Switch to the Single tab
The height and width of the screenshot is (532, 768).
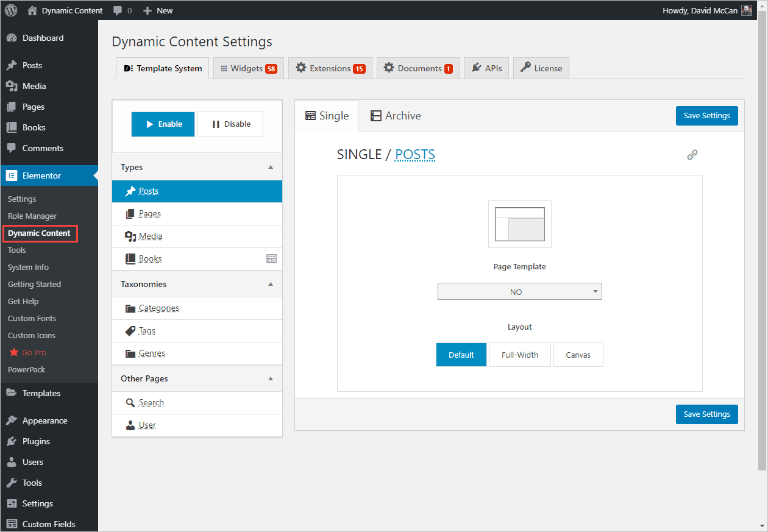click(327, 116)
